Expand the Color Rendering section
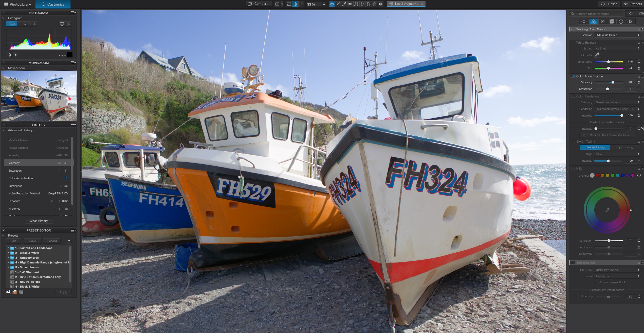 pos(587,96)
